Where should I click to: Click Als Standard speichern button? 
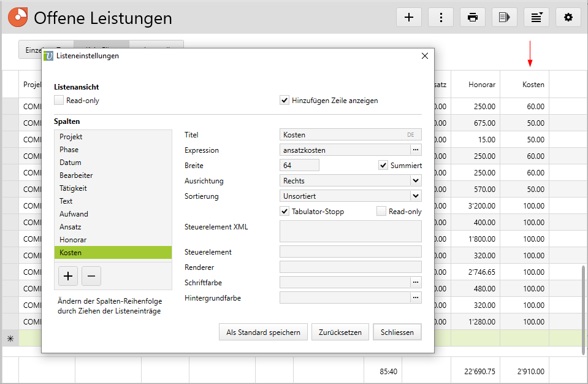point(263,332)
